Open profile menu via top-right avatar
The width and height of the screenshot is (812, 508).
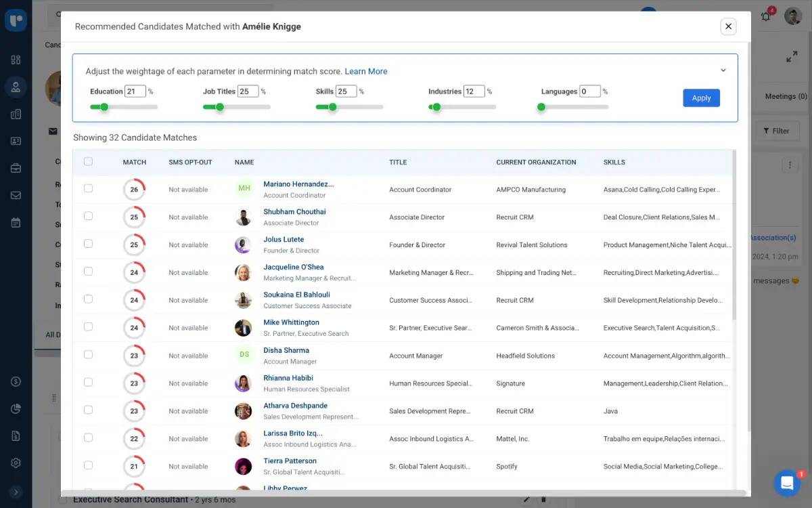[793, 15]
